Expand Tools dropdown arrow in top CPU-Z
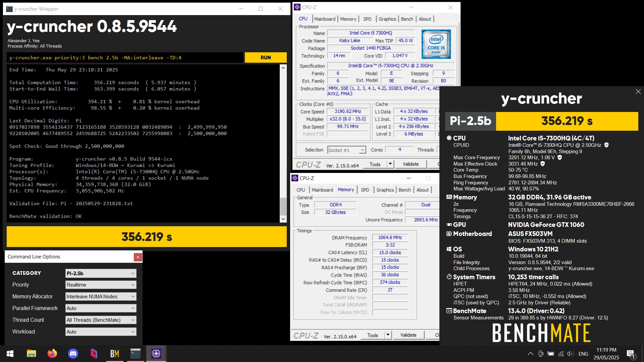 click(x=390, y=164)
